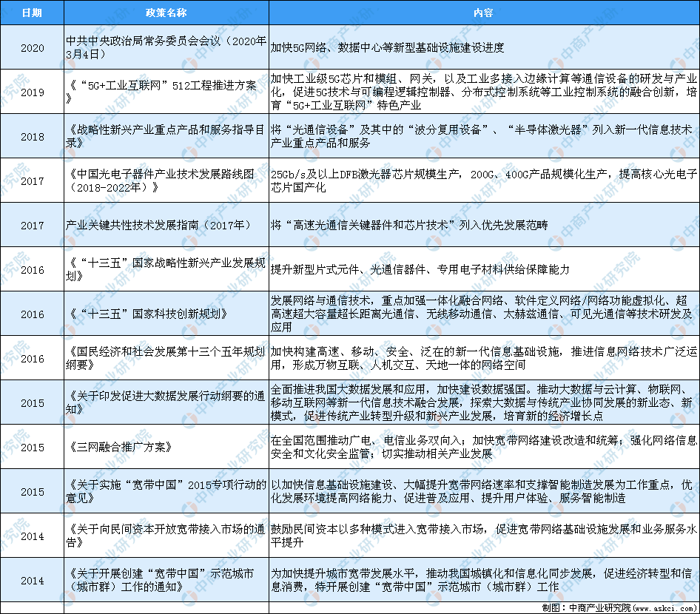700x614 pixels.
Task: Select policy 《“5G+工业互联网”512工程推进方案》
Action: click(x=166, y=92)
